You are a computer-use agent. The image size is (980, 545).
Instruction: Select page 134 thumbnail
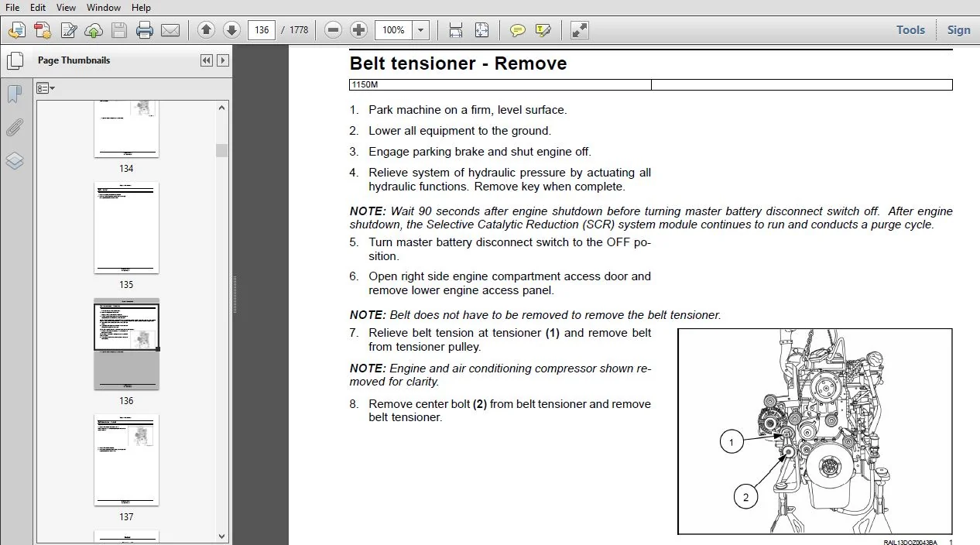(x=126, y=129)
